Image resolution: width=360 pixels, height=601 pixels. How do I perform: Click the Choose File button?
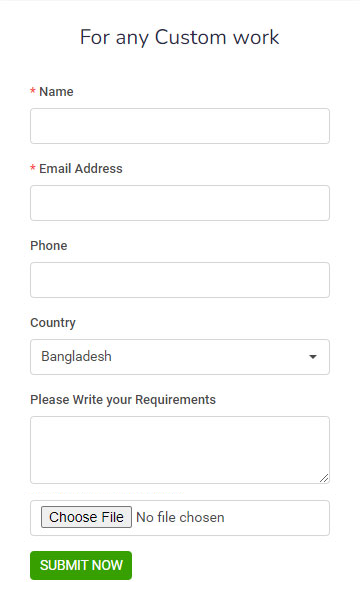[x=86, y=517]
